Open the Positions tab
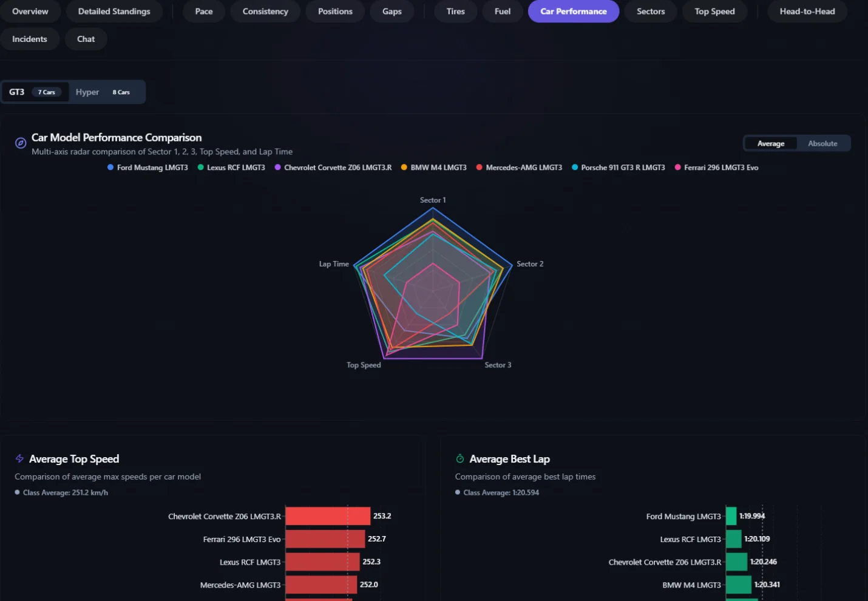868x601 pixels. coord(335,12)
